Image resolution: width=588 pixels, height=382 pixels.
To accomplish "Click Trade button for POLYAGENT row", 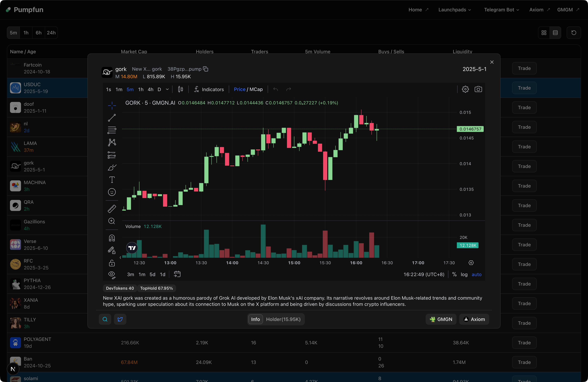I will (524, 342).
